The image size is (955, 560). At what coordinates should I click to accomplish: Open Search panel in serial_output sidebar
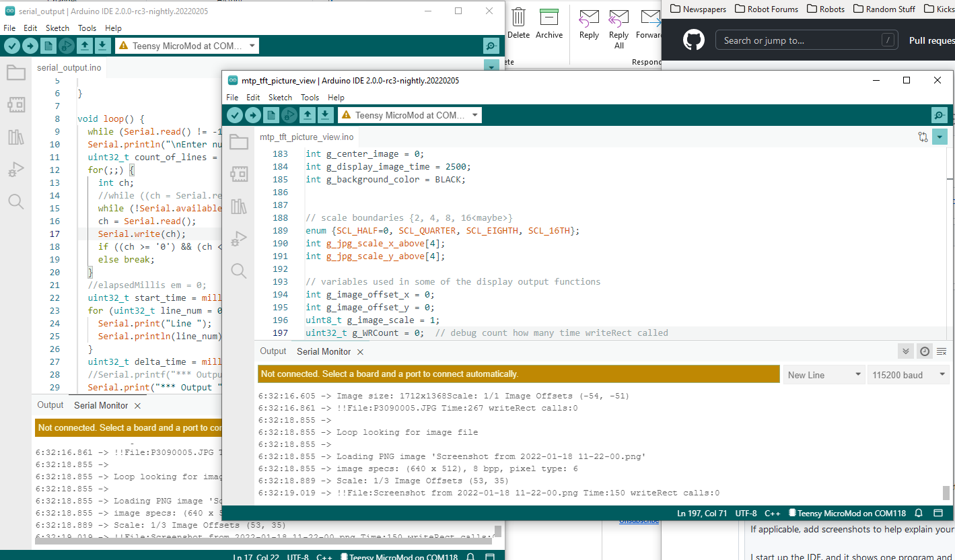(16, 201)
